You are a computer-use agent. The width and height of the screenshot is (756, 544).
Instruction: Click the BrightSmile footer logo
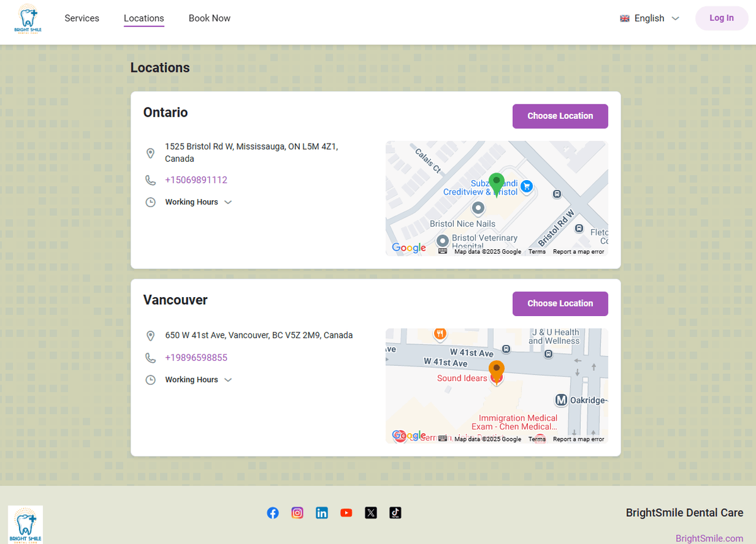click(x=25, y=524)
